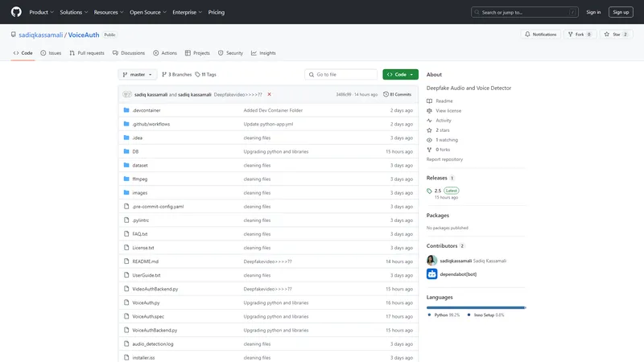Image resolution: width=644 pixels, height=362 pixels.
Task: Expand the Solutions menu
Action: pos(73,12)
